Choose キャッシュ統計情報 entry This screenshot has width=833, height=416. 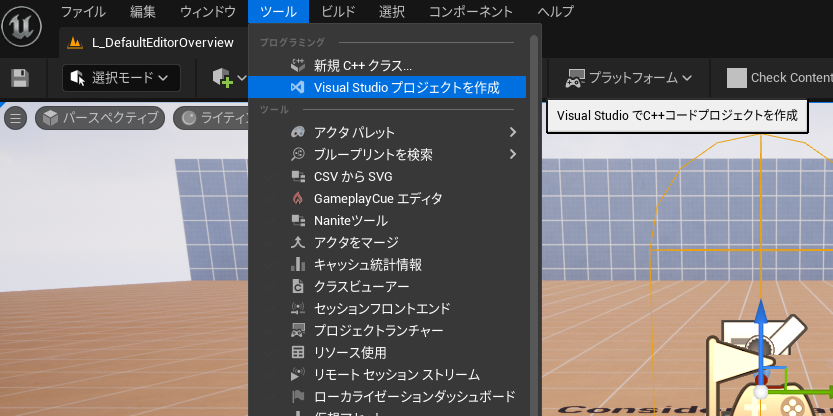point(387,264)
